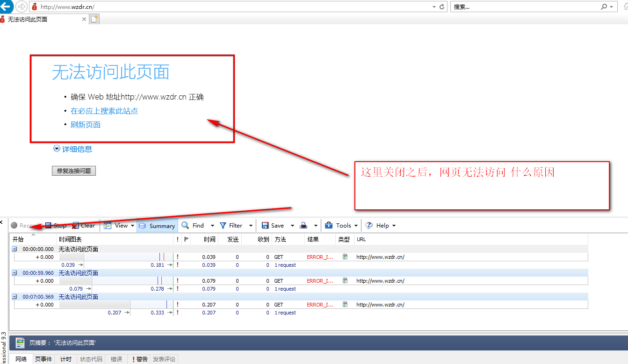
Task: Collapse the 00:00:59.960 page group
Action: (x=14, y=273)
